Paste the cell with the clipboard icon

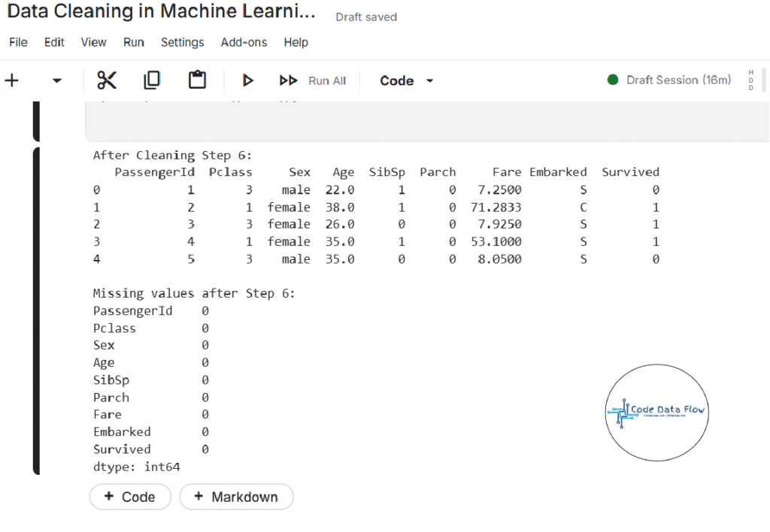[197, 80]
